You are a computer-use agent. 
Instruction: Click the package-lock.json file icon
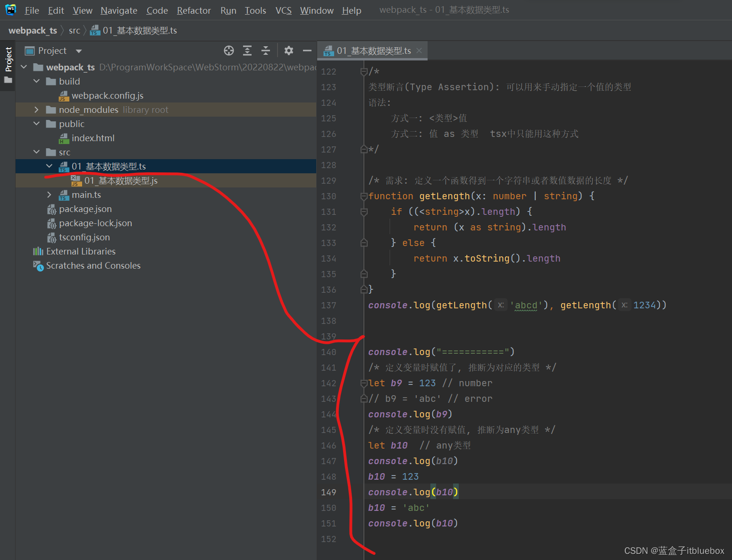point(51,223)
